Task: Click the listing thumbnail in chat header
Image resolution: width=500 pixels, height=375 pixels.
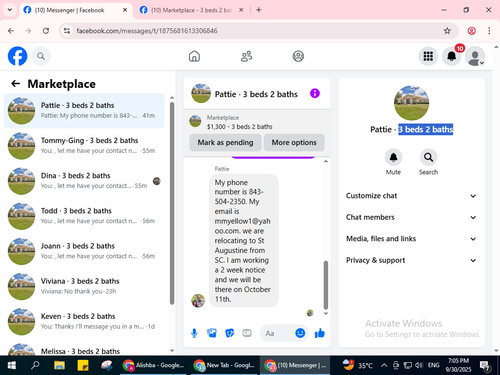Action: [x=201, y=93]
